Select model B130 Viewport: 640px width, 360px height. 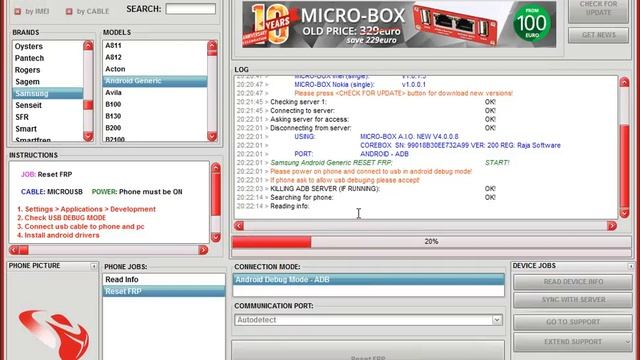155,117
